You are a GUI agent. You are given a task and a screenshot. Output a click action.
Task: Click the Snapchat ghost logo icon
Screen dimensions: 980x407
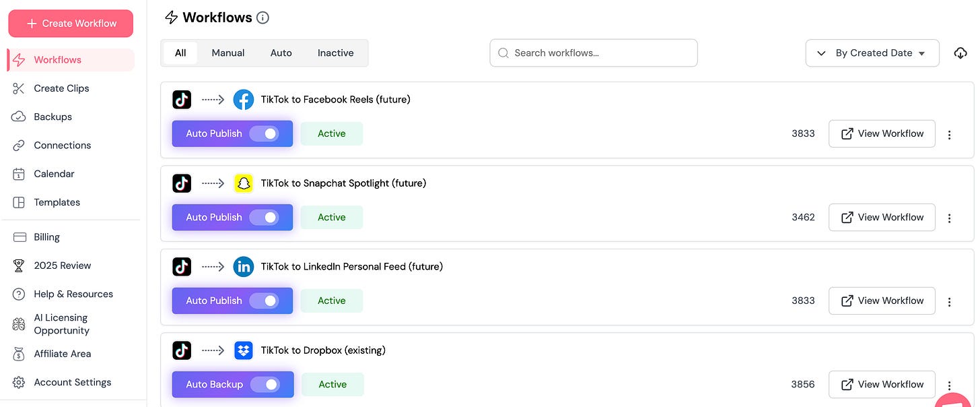(x=244, y=183)
